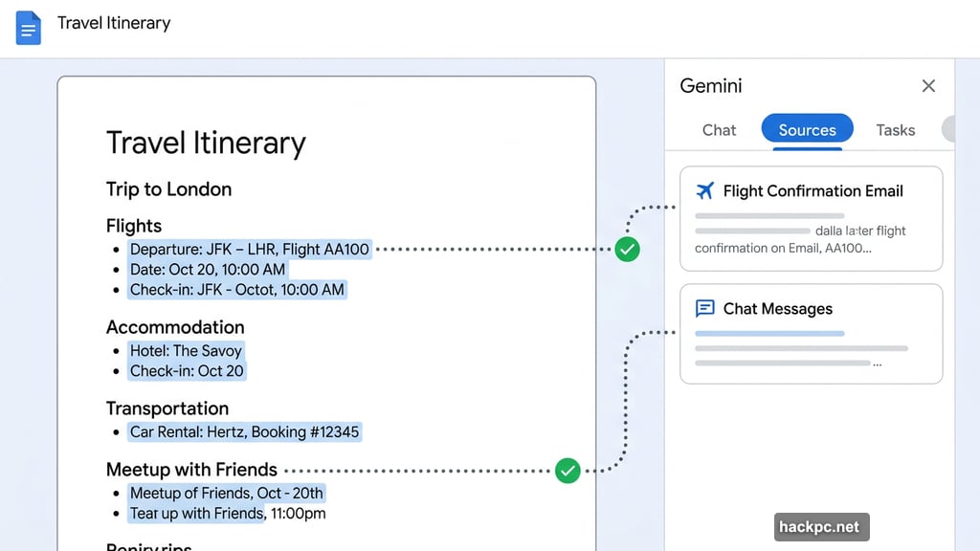Image resolution: width=980 pixels, height=551 pixels.
Task: Click the Travel Itinerary title field to rename
Action: (x=114, y=23)
